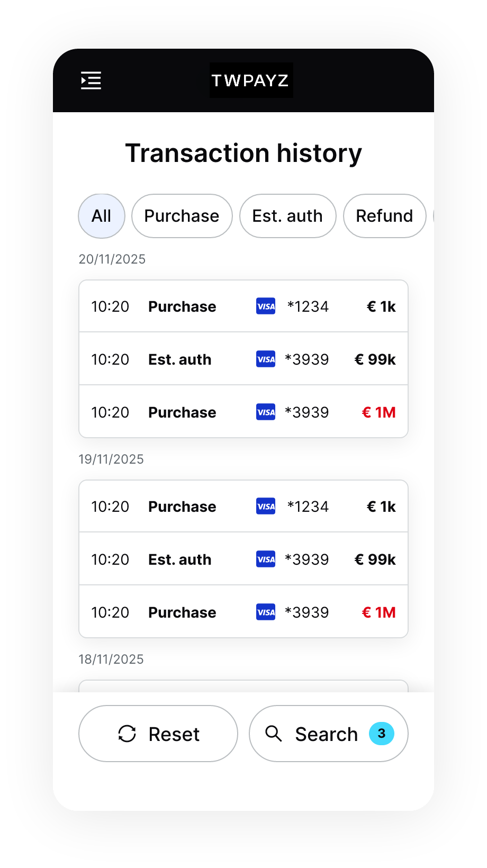
Task: Filter transactions by Refund
Action: (x=385, y=216)
